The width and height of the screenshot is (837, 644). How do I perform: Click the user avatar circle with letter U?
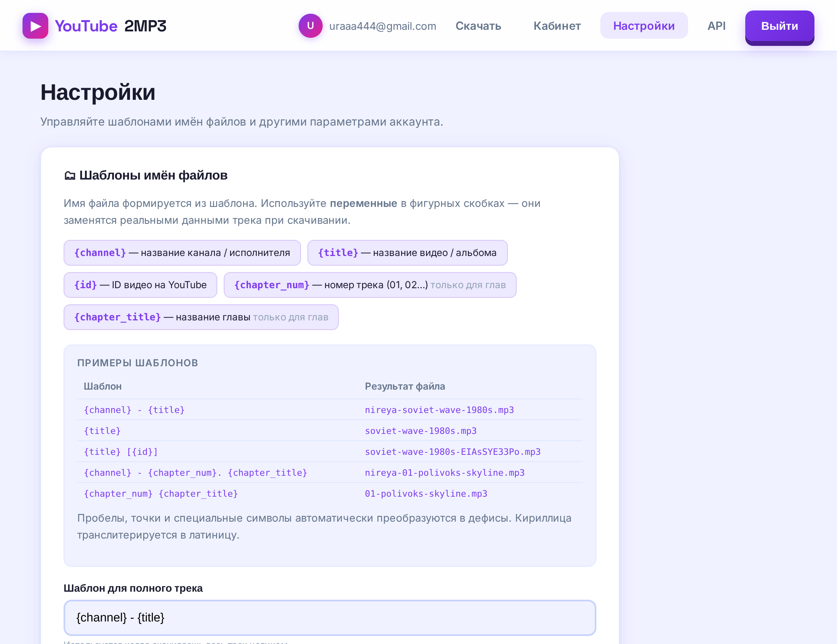pyautogui.click(x=310, y=26)
